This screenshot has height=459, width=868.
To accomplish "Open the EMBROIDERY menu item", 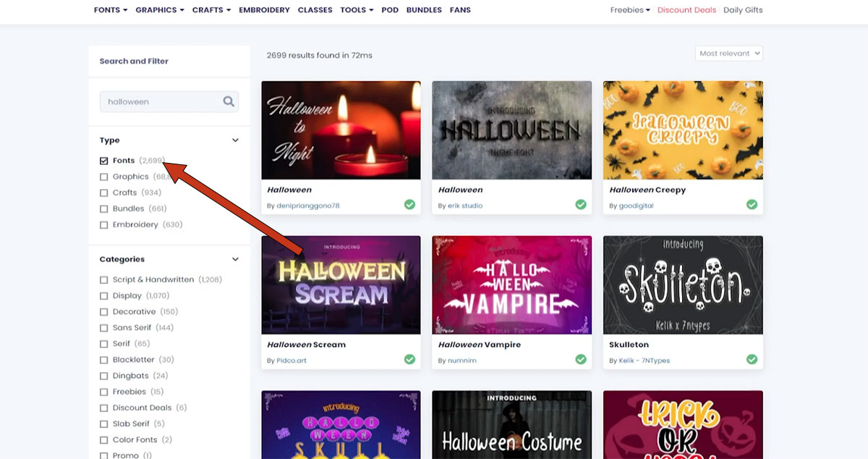I will coord(264,9).
